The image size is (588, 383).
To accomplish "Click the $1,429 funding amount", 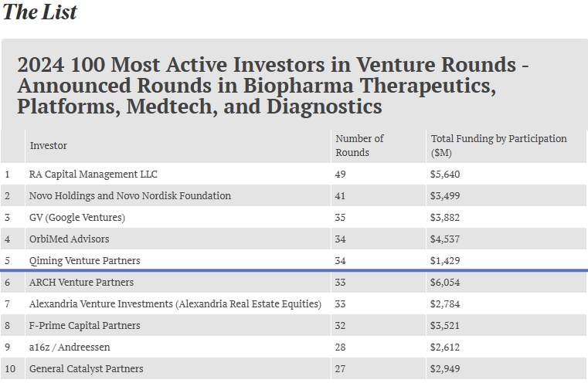I will click(445, 260).
